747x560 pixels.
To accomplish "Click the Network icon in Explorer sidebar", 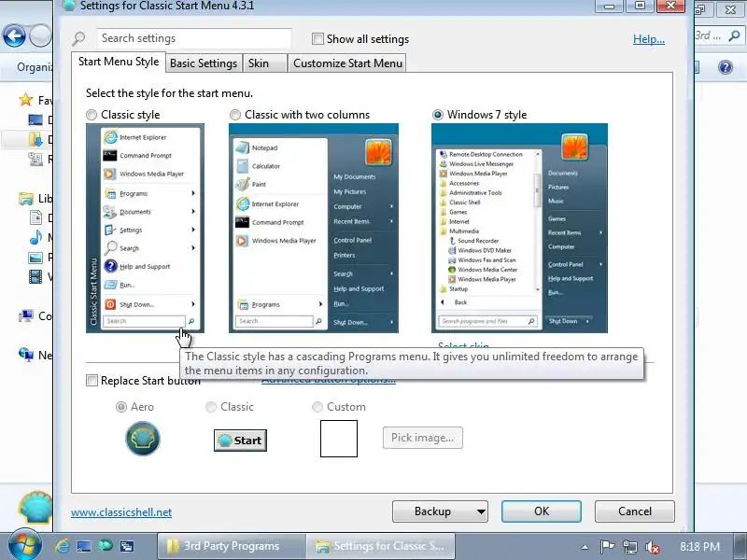I will (x=26, y=355).
